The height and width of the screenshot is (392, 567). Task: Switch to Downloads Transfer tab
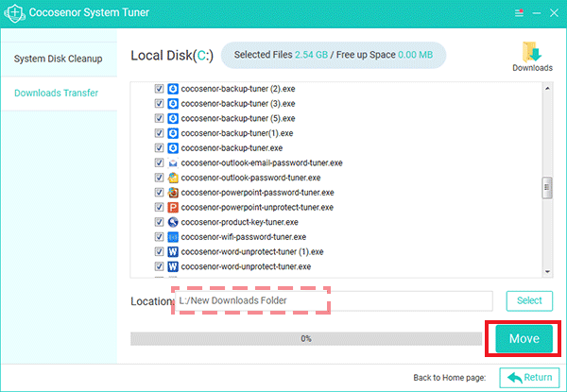[59, 94]
